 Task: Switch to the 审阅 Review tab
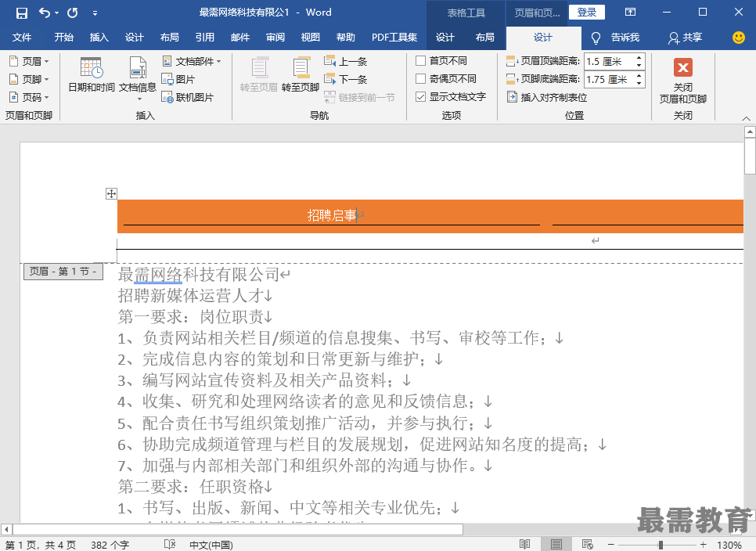(275, 38)
